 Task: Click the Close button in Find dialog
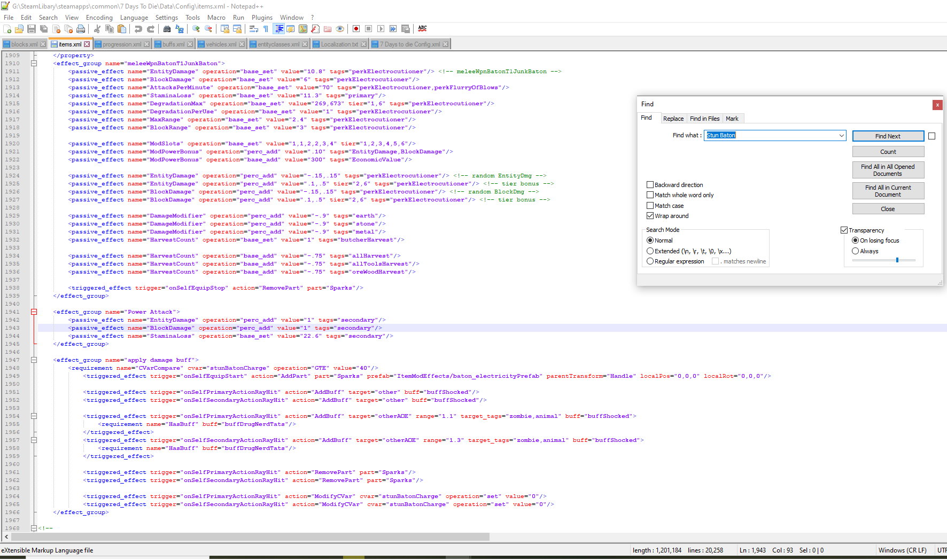[888, 209]
